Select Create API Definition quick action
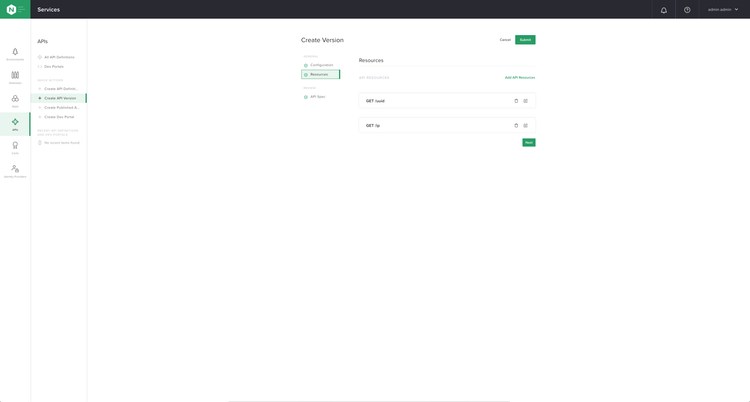750x402 pixels. [60, 89]
